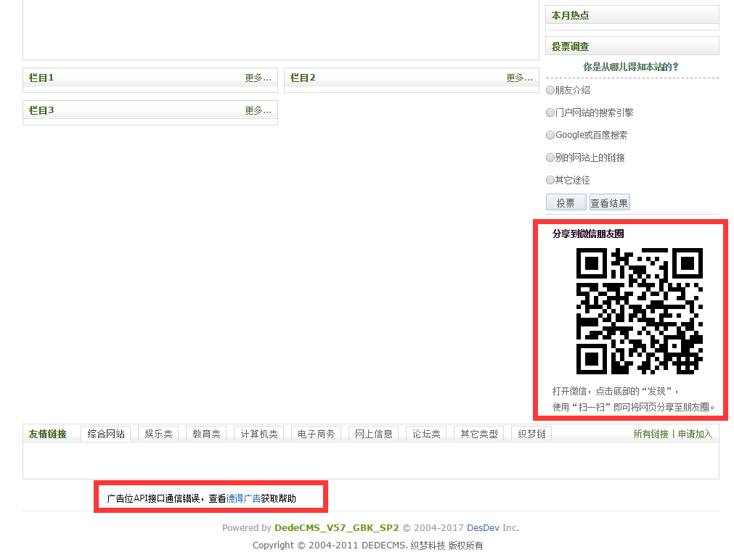Pick the 别的网站上的链接 radio option

click(x=550, y=157)
